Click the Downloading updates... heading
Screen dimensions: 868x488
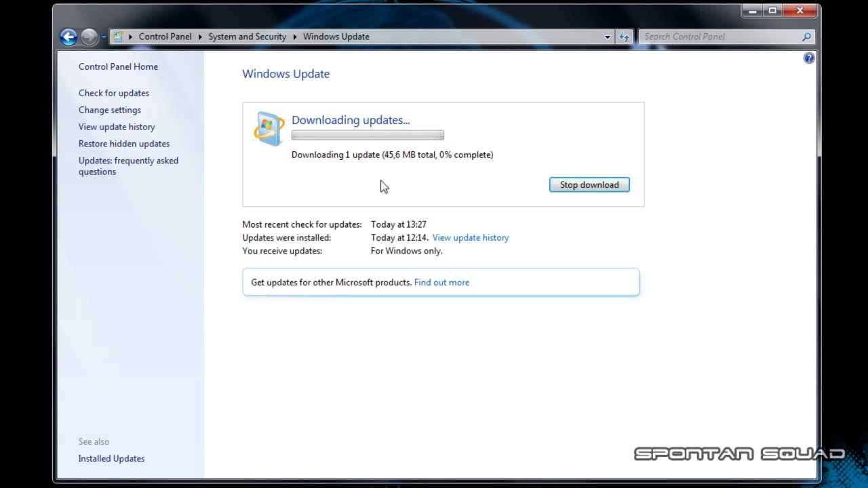pyautogui.click(x=351, y=120)
